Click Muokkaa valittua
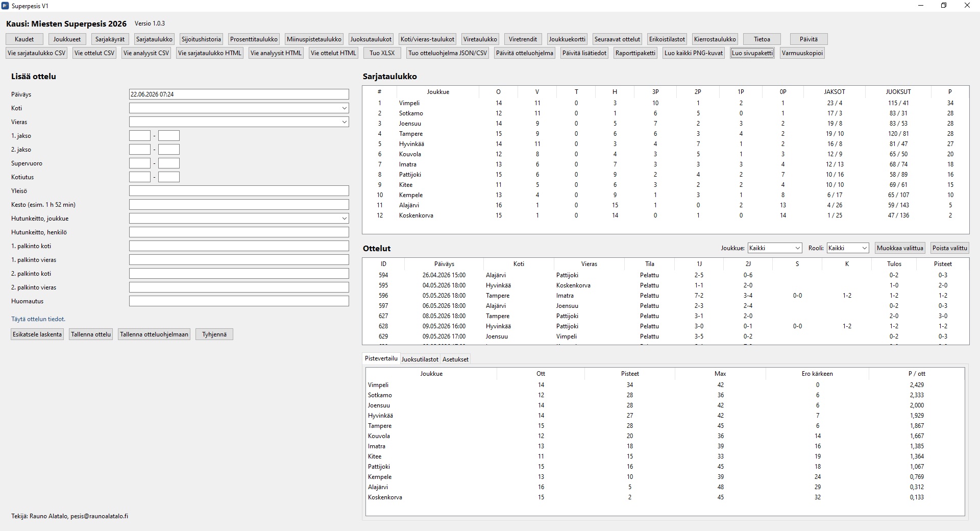 (900, 248)
